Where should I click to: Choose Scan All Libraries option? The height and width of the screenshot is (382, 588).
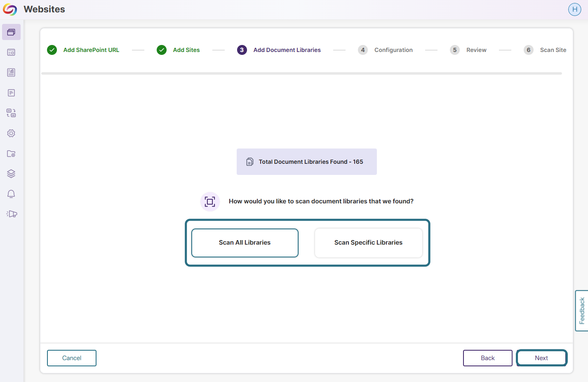[x=245, y=243]
